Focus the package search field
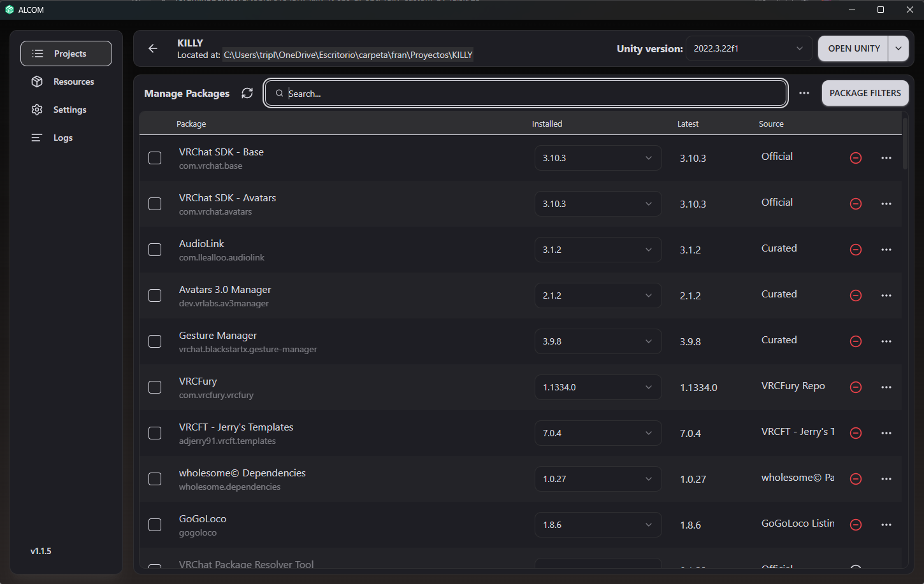The height and width of the screenshot is (584, 924). [526, 93]
